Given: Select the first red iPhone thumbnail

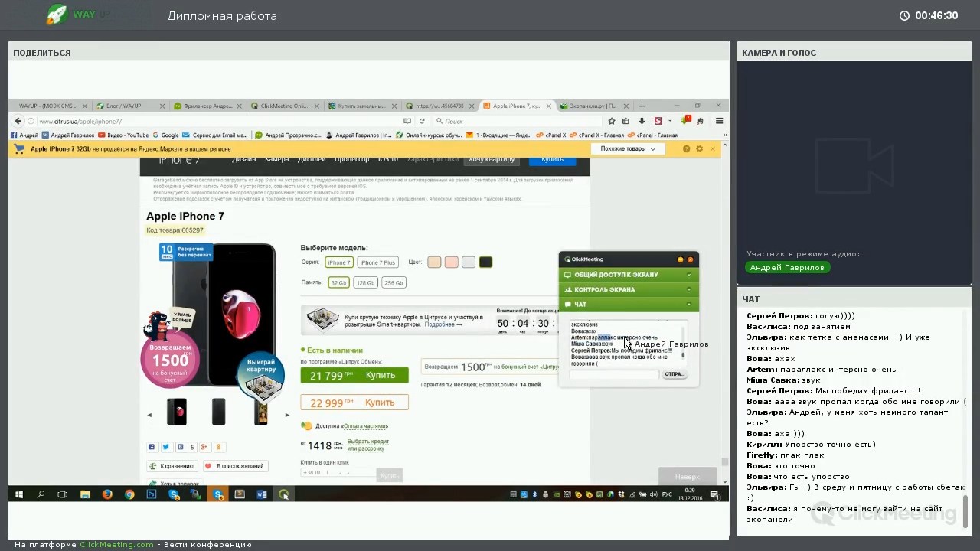Looking at the screenshot, I should (177, 412).
